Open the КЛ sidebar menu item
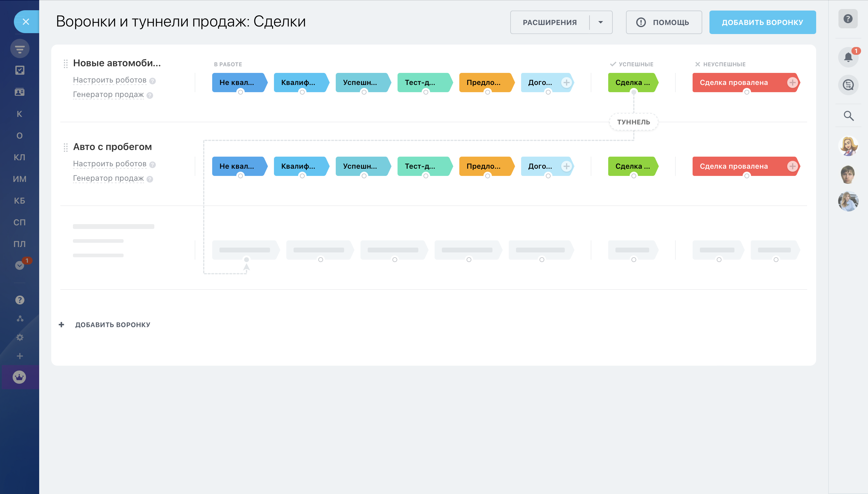 19,158
